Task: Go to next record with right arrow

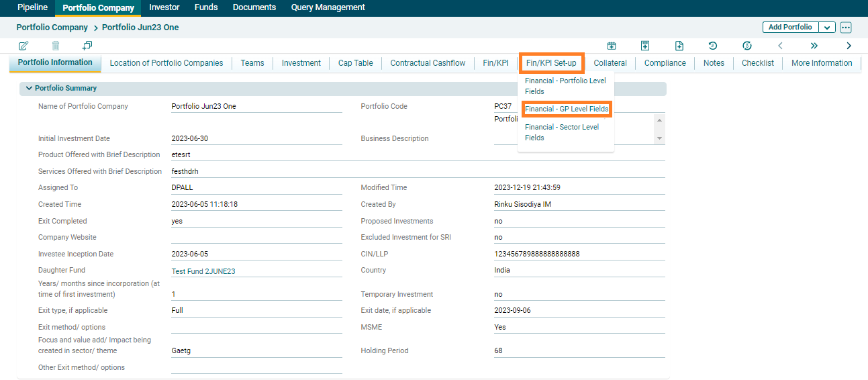Action: tap(849, 46)
